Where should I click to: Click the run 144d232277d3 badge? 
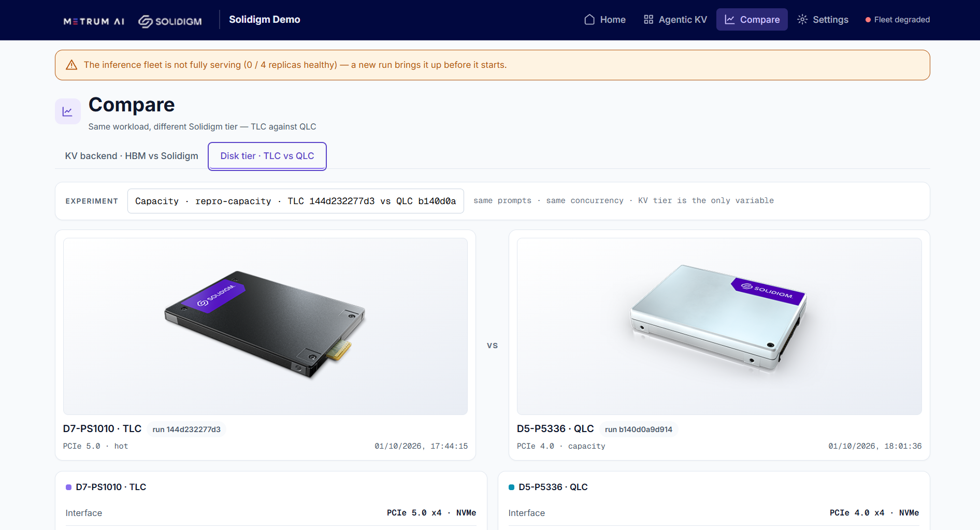click(186, 429)
